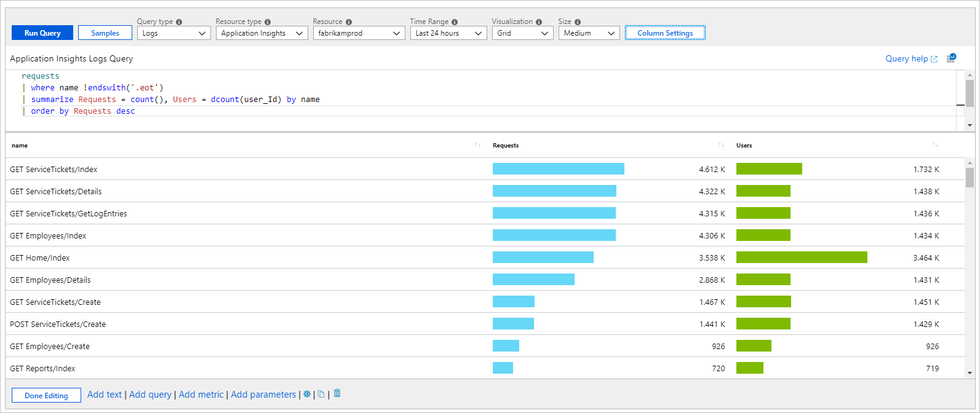
Task: Select the GET ServiceTickets/GetLogEntries row name
Action: (x=68, y=213)
